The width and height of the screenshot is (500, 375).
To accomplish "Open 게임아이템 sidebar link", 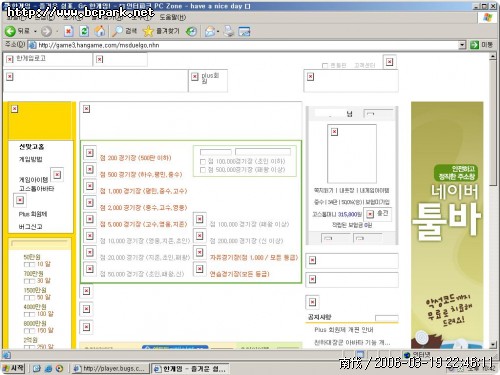I will tap(33, 180).
